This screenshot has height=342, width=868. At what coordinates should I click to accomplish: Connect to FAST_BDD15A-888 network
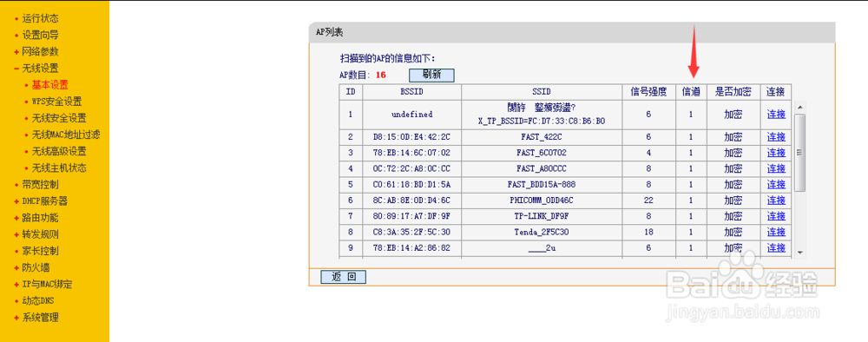776,184
